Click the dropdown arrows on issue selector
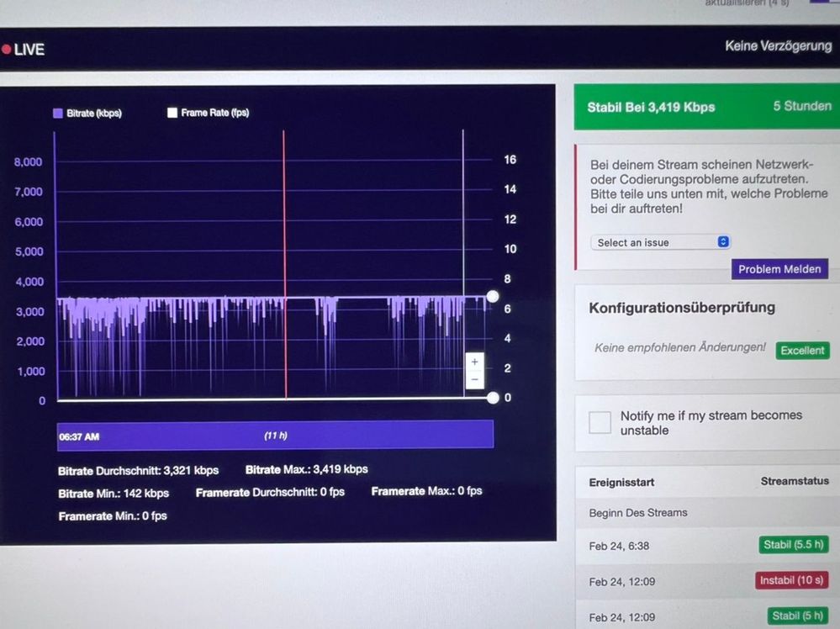This screenshot has width=840, height=629. click(x=722, y=241)
